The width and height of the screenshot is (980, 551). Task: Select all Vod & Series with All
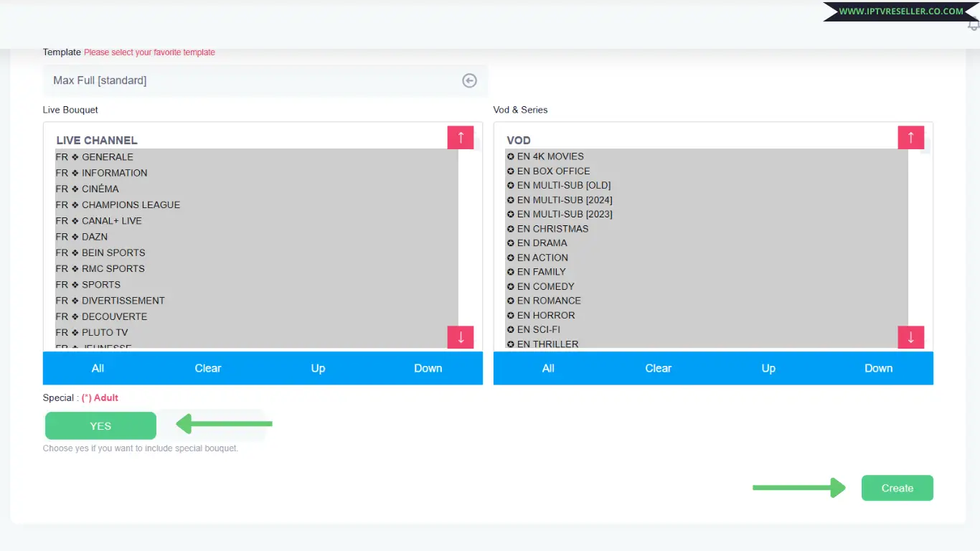pyautogui.click(x=548, y=368)
